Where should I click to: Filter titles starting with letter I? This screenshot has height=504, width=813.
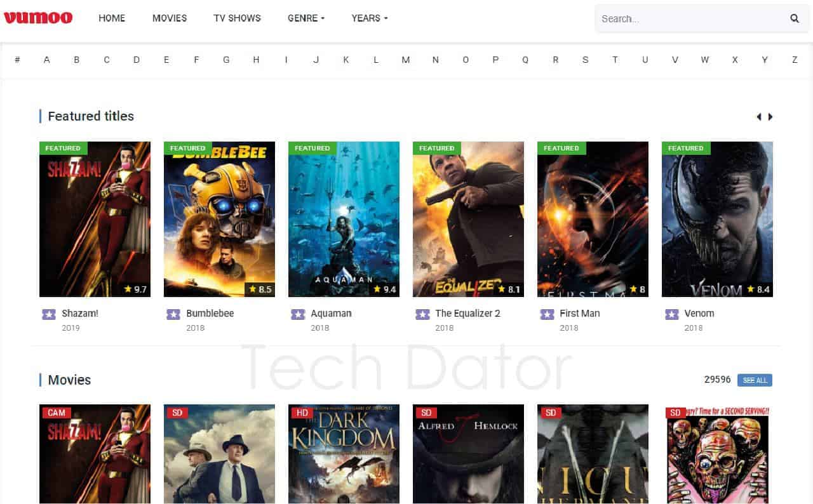coord(286,60)
